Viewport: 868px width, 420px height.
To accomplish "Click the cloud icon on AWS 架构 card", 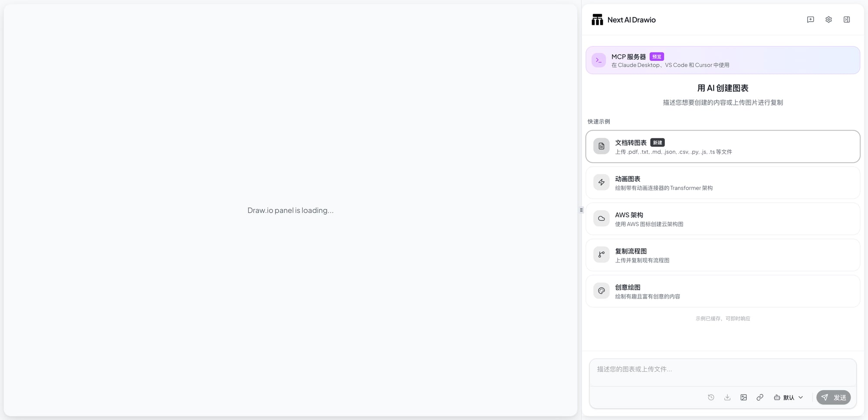I will point(601,218).
